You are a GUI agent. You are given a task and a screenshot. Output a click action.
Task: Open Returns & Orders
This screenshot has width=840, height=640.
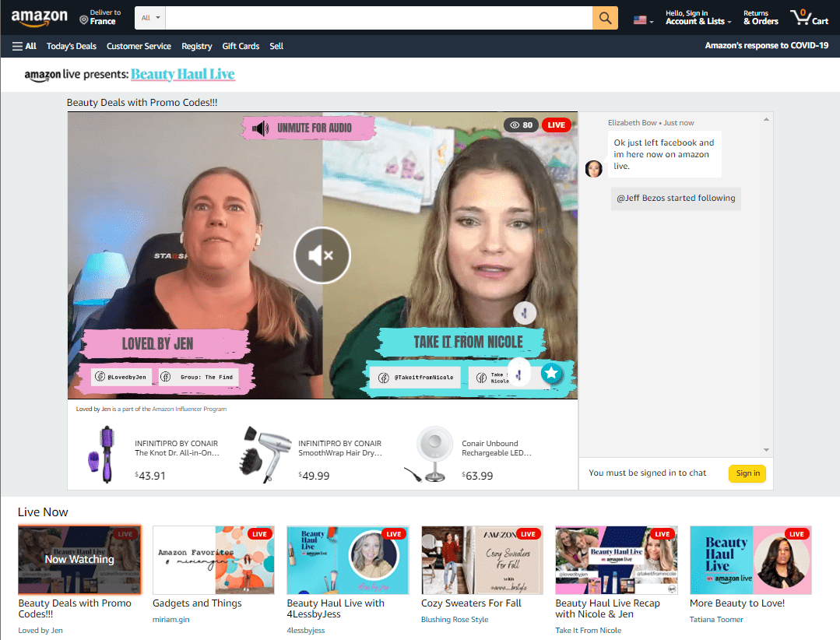(761, 17)
